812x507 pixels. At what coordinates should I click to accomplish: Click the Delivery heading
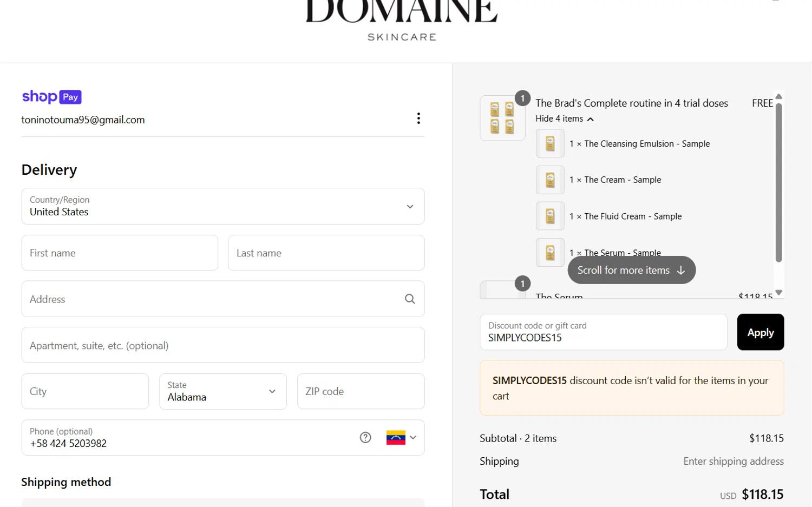pyautogui.click(x=49, y=170)
